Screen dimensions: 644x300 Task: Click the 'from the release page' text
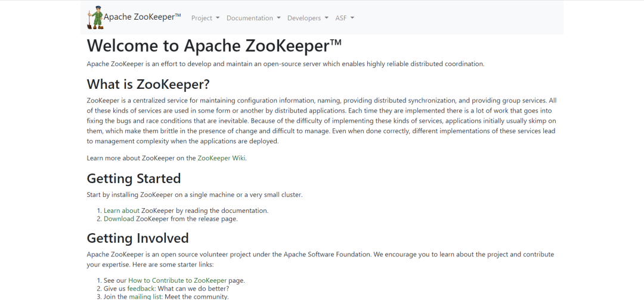(204, 219)
